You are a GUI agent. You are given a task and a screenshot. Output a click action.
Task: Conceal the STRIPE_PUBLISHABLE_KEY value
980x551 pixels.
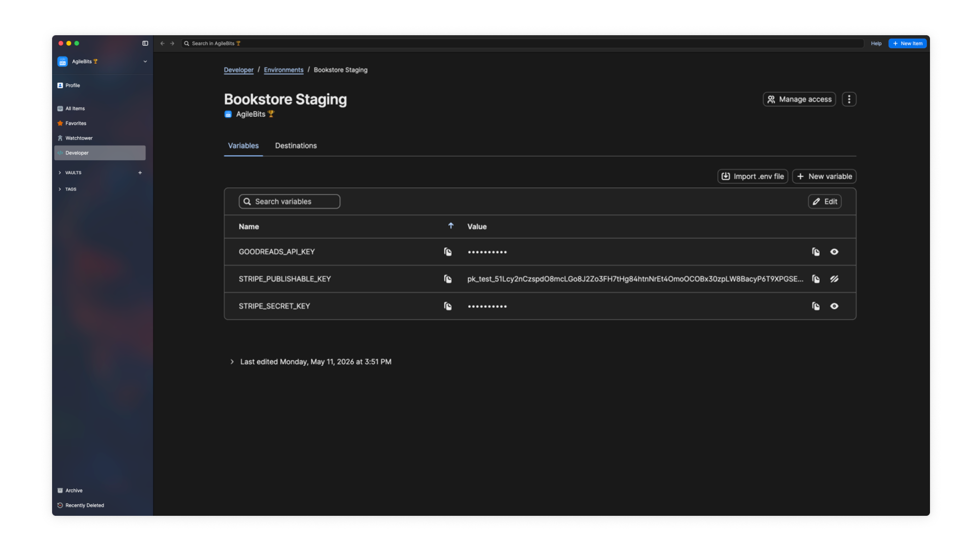coord(834,279)
